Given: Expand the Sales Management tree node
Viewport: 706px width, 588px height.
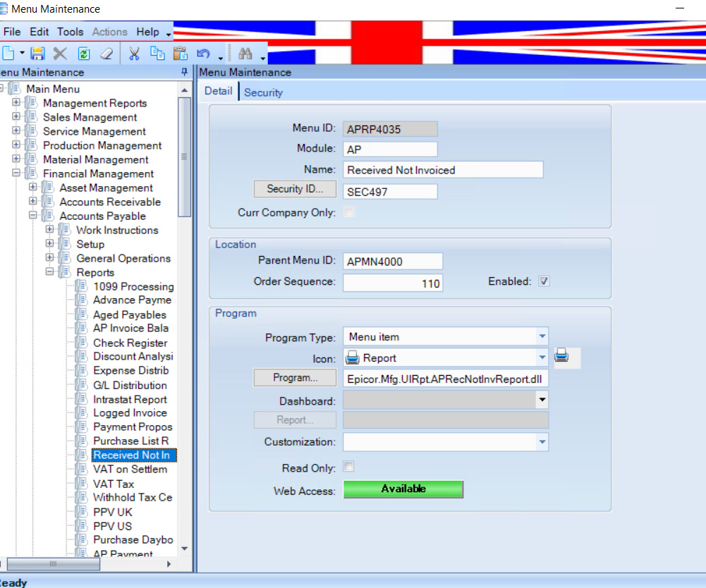Looking at the screenshot, I should [x=16, y=116].
